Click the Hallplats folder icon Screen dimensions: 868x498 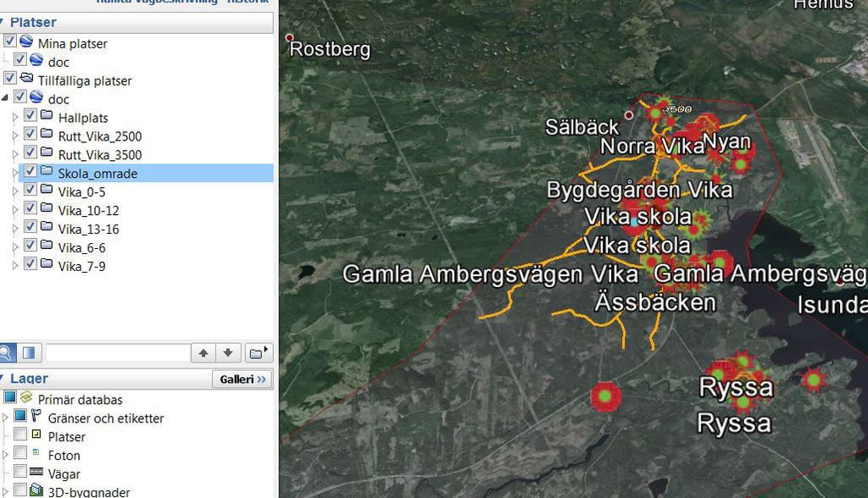point(47,115)
